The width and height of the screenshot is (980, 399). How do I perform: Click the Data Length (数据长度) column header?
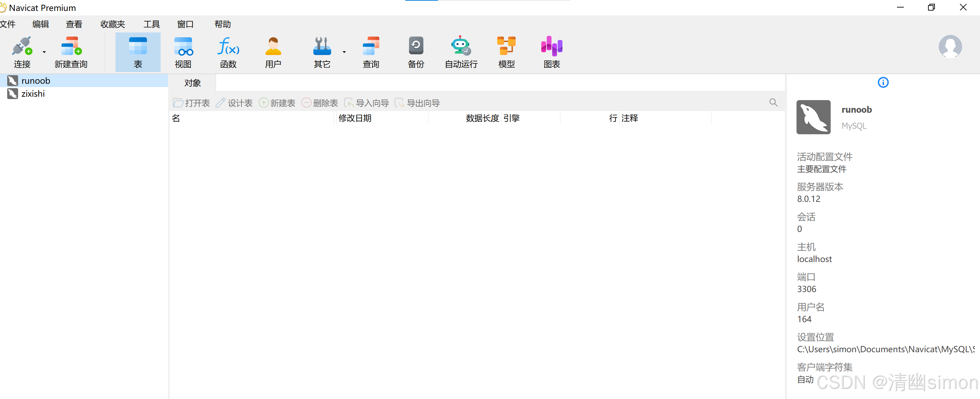point(465,118)
